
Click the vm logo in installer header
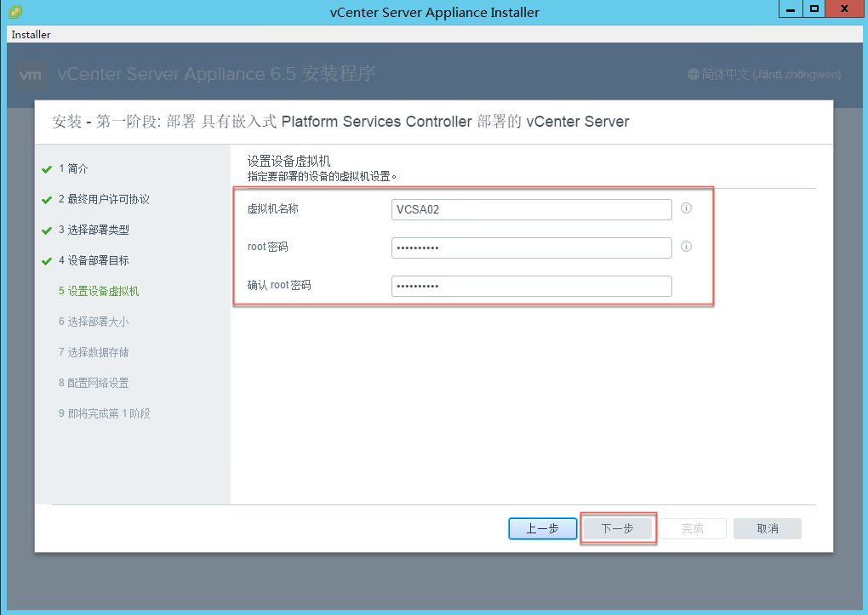point(30,75)
